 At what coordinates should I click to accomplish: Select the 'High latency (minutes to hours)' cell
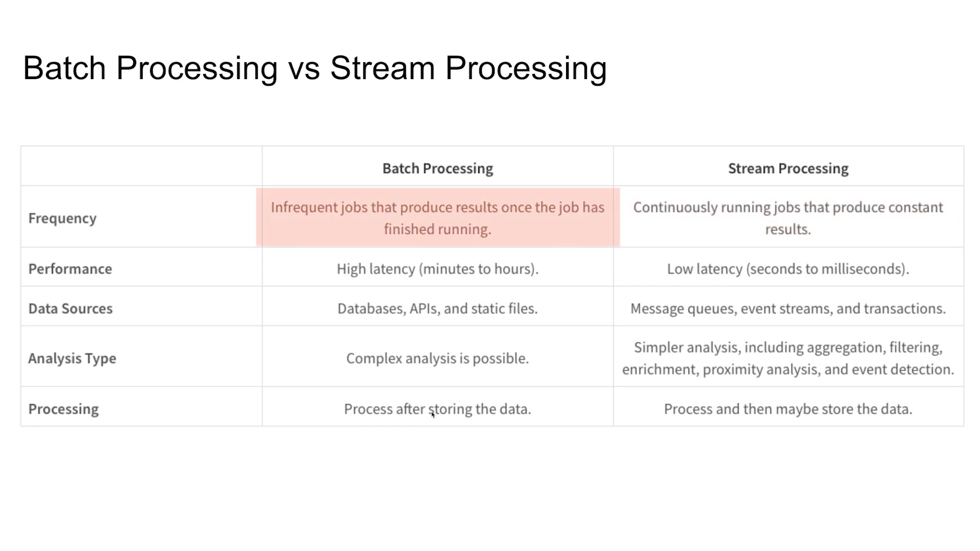(437, 269)
